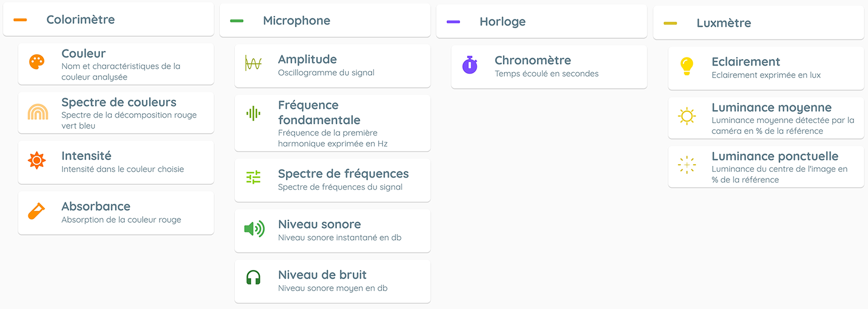Viewport: 868px width, 309px height.
Task: Click the Luminance ponctuelle sparkle icon
Action: pyautogui.click(x=687, y=165)
